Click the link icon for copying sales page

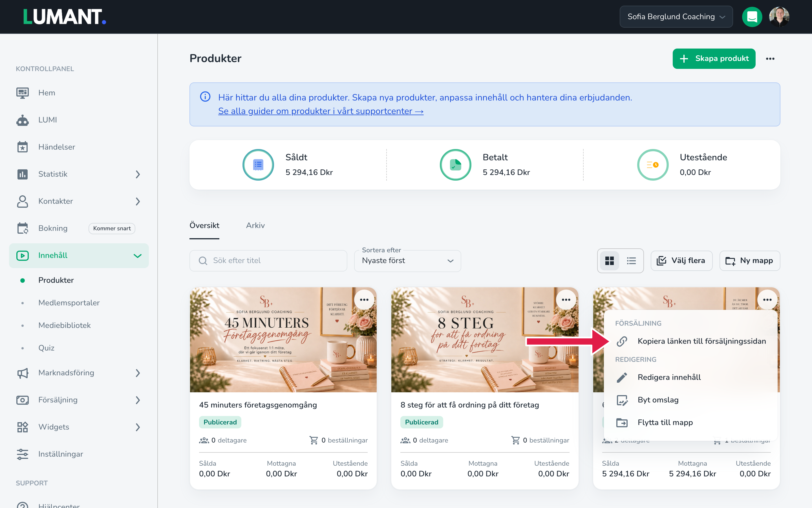coord(622,341)
